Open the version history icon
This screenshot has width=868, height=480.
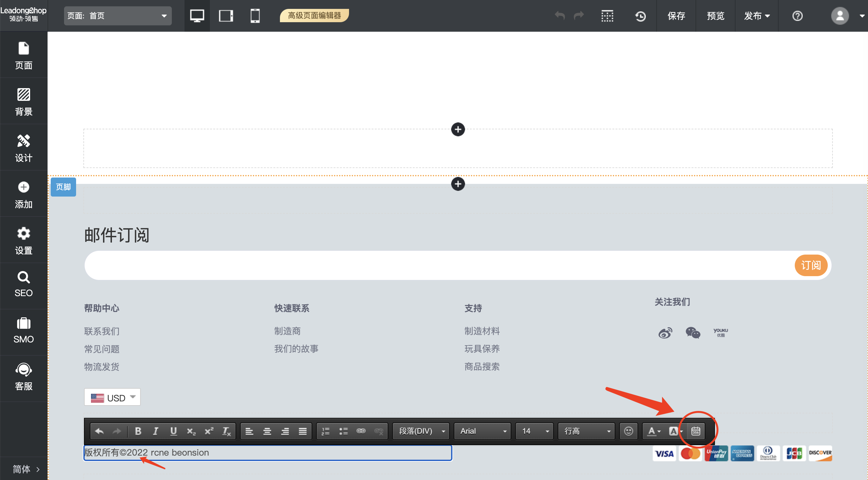[x=640, y=16]
